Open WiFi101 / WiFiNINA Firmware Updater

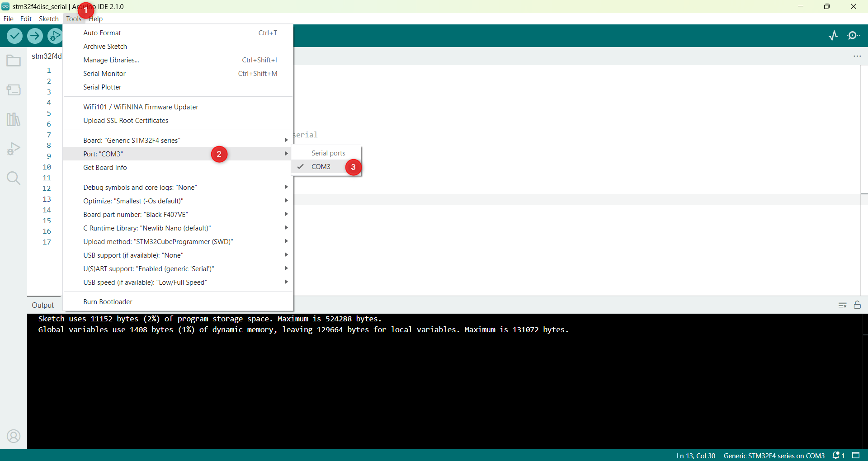click(178, 107)
